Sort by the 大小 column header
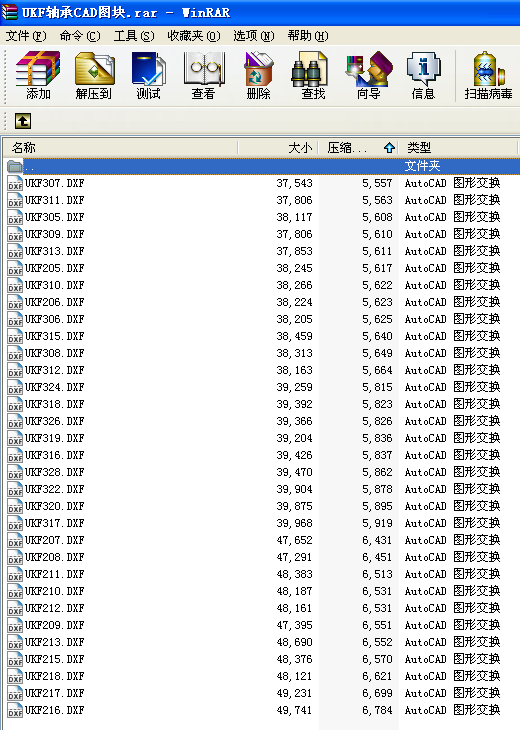The height and width of the screenshot is (730, 520). pyautogui.click(x=278, y=148)
